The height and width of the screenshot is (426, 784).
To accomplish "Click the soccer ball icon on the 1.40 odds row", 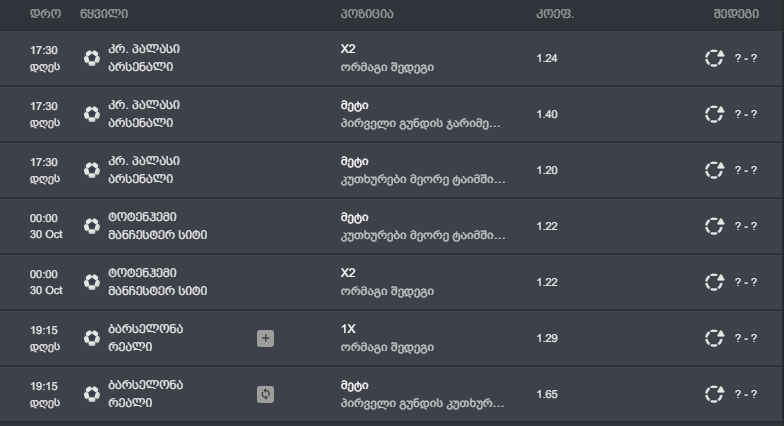I will click(92, 114).
